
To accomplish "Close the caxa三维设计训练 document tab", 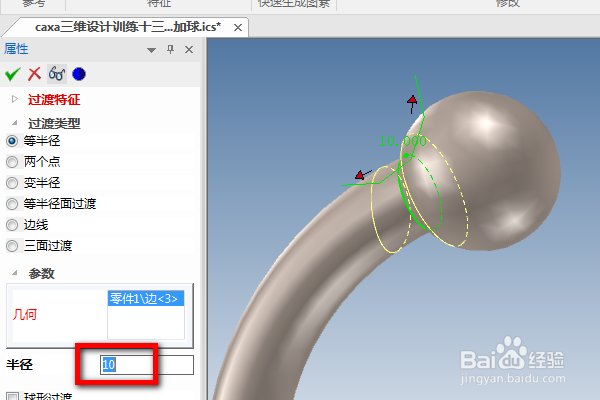I will (x=238, y=28).
